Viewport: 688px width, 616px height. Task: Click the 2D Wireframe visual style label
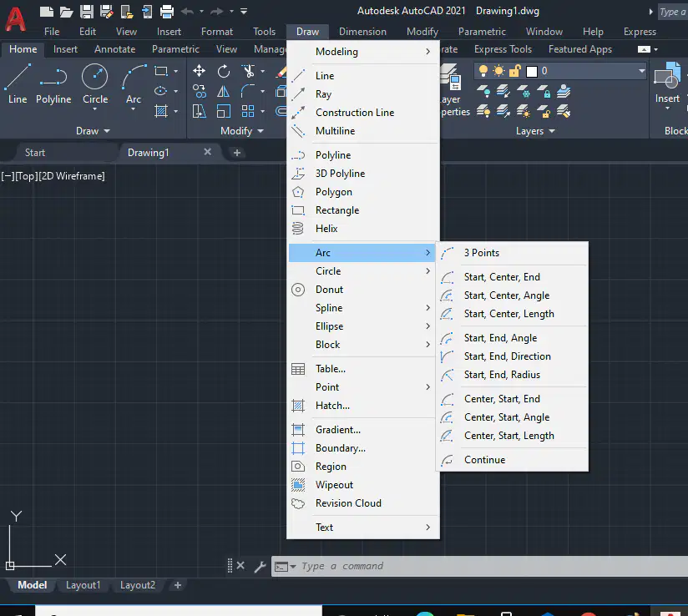pos(72,176)
